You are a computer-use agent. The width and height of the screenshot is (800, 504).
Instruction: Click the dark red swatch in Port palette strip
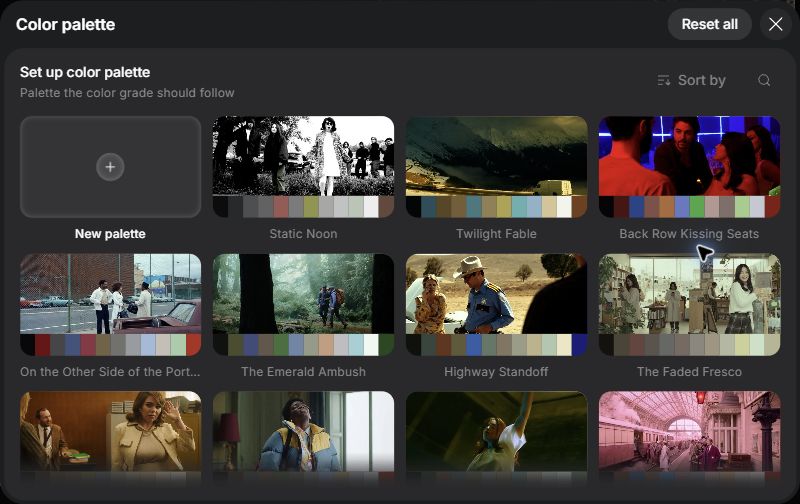(x=43, y=345)
